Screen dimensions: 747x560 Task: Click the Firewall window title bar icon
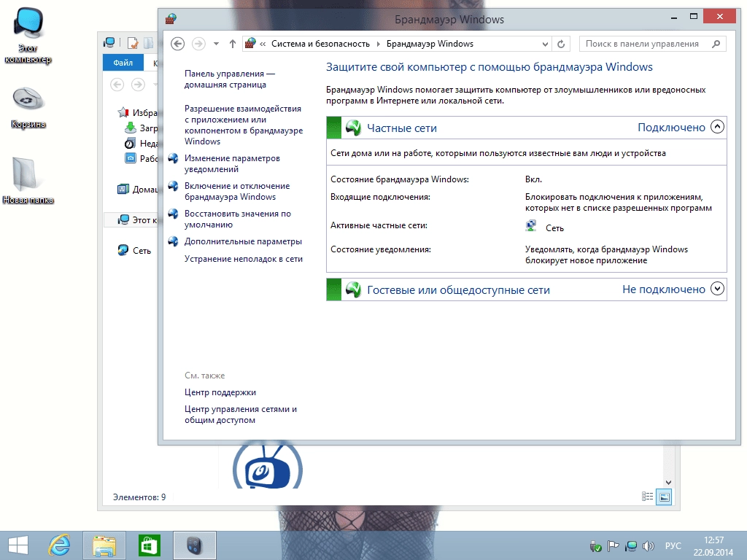click(171, 19)
